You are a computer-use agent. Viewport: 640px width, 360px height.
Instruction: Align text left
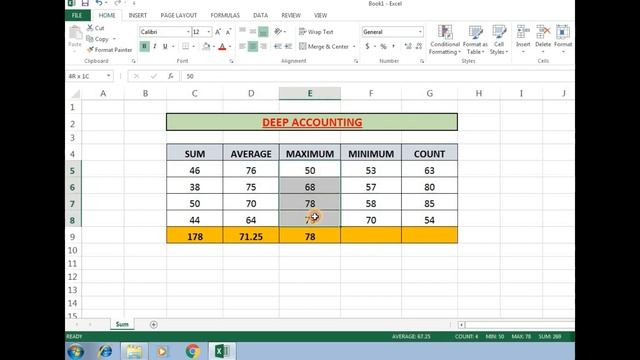pos(242,47)
